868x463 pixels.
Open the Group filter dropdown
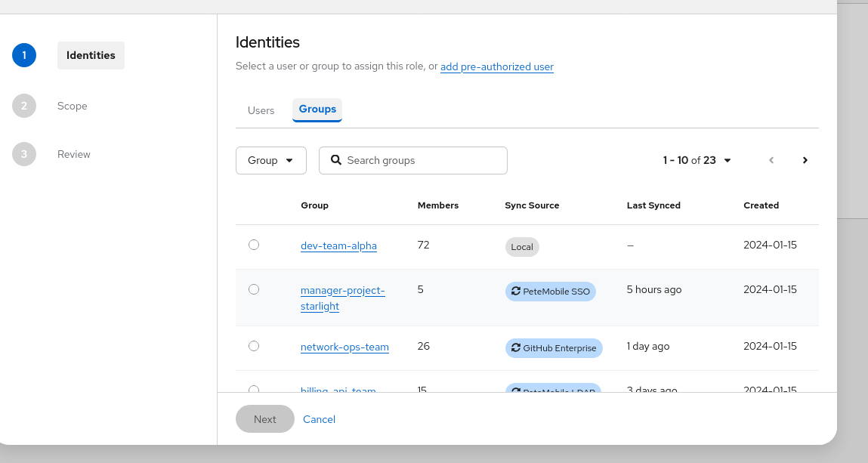click(x=270, y=160)
